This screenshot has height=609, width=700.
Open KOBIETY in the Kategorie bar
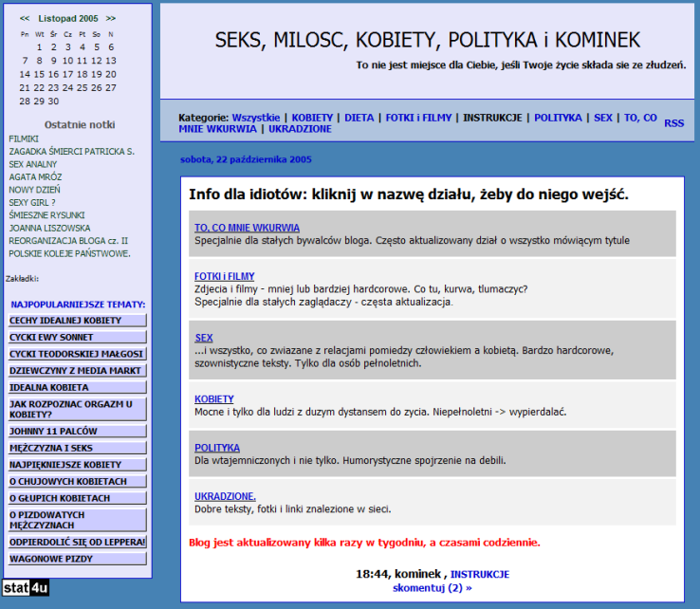point(312,118)
